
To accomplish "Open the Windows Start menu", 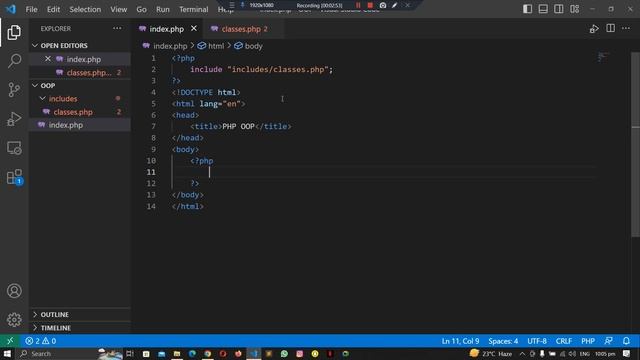I will coord(7,353).
